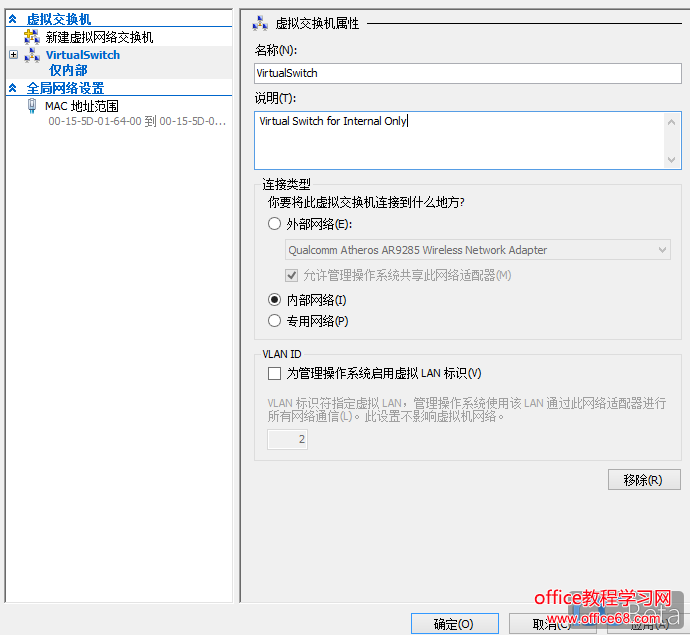690x635 pixels.
Task: Expand the VirtualSwitch tree node plus box
Action: click(x=14, y=55)
